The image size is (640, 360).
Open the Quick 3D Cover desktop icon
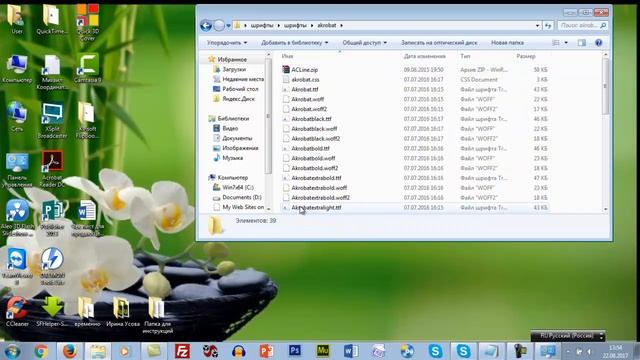(88, 22)
